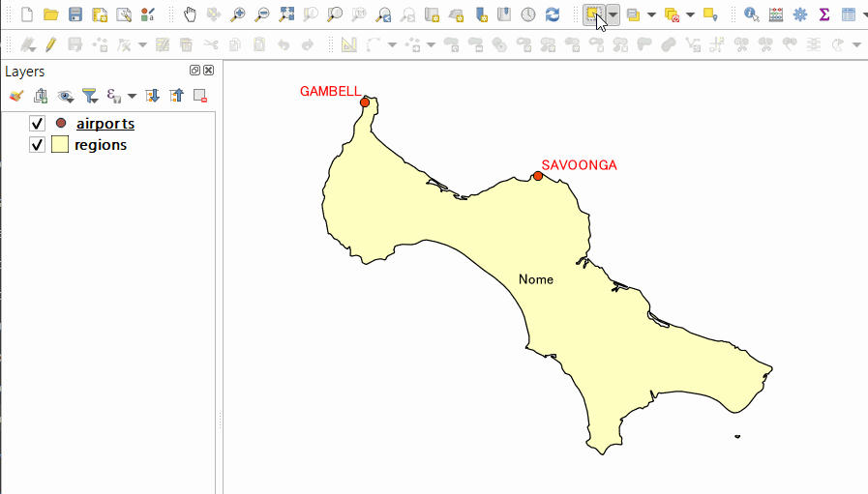
Task: Open Select Features by Value tool
Action: (633, 15)
